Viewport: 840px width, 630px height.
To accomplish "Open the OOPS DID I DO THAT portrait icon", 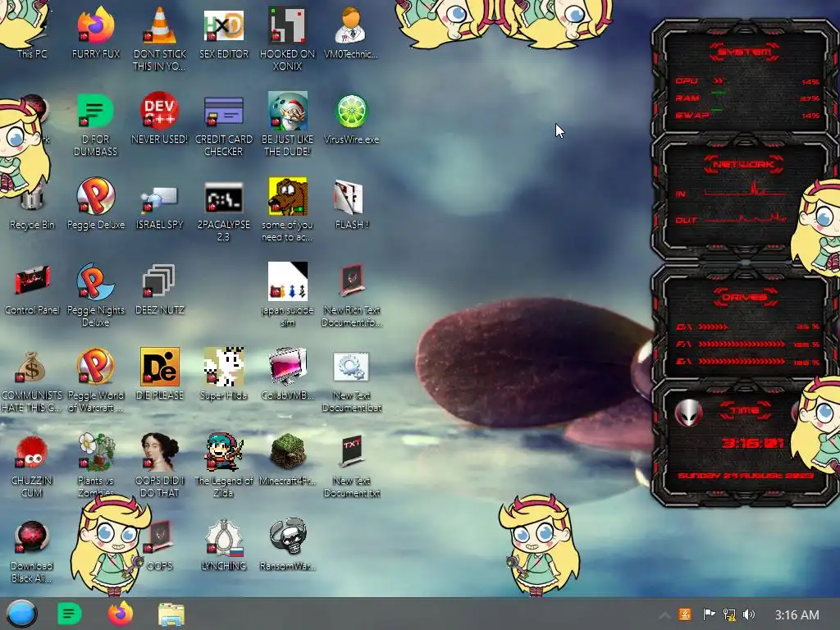I will click(159, 452).
